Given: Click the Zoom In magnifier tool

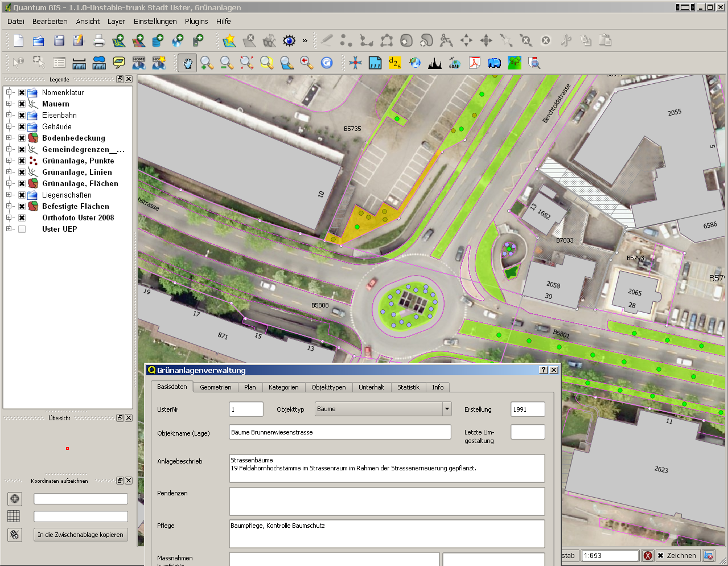Looking at the screenshot, I should click(207, 63).
